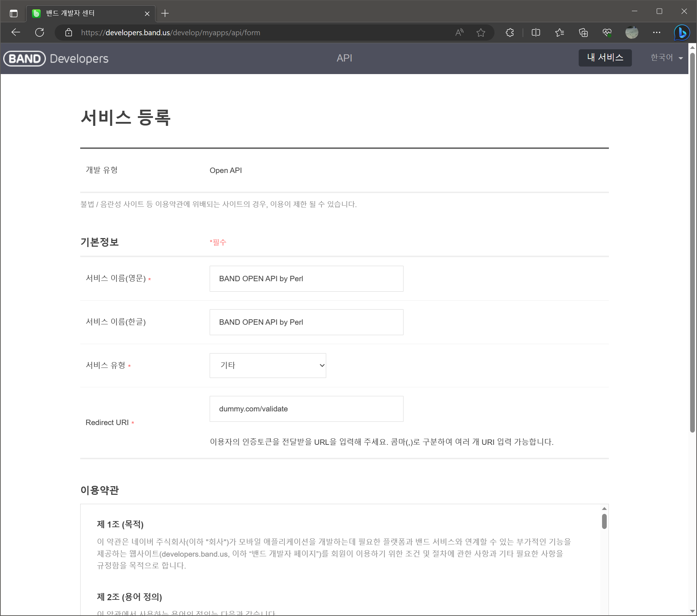This screenshot has height=616, width=697.
Task: Open the 내 서비스 button
Action: 605,58
